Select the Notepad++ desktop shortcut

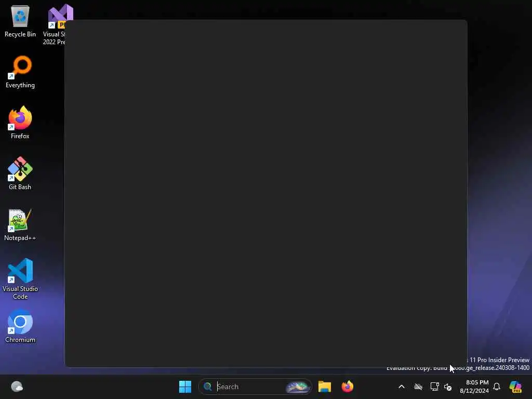tap(20, 224)
